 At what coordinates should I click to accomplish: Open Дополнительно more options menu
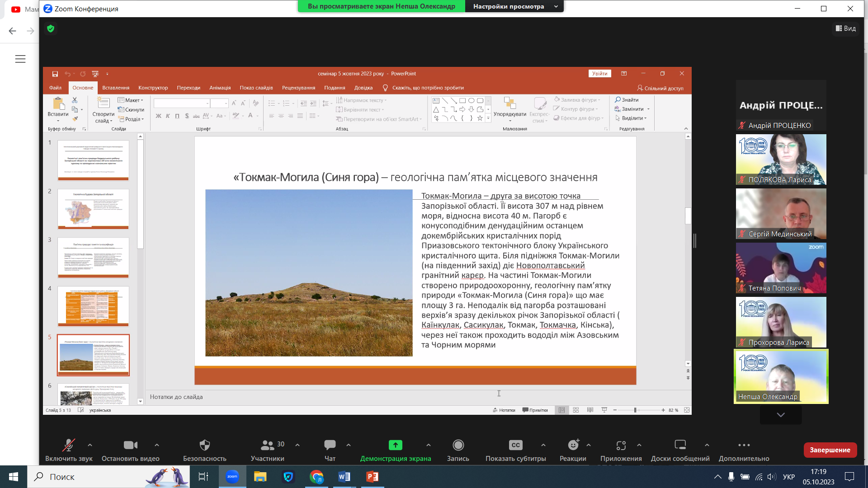[x=744, y=445]
